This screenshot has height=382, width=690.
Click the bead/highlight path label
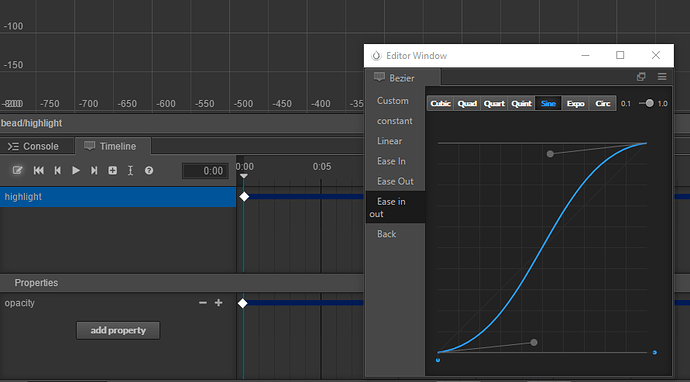click(32, 123)
